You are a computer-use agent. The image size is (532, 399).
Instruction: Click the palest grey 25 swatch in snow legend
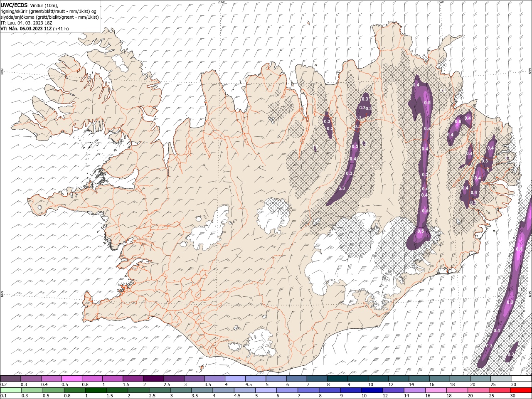tap(500, 379)
